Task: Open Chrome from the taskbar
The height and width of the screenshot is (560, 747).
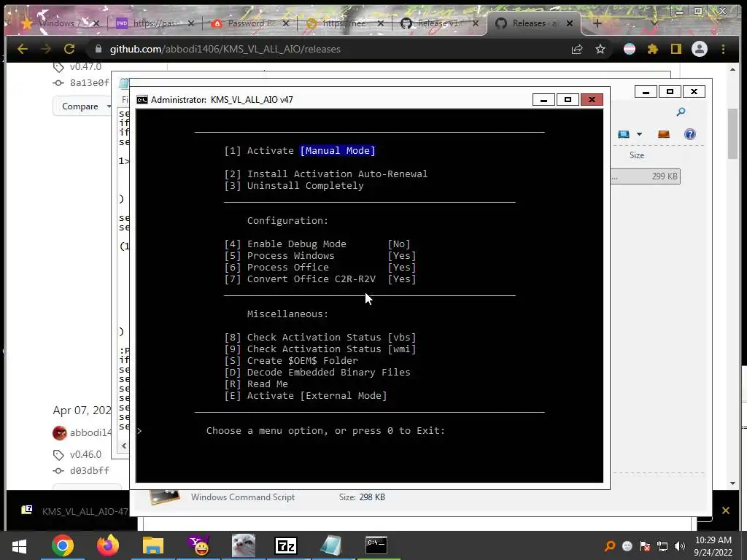Action: [x=63, y=545]
